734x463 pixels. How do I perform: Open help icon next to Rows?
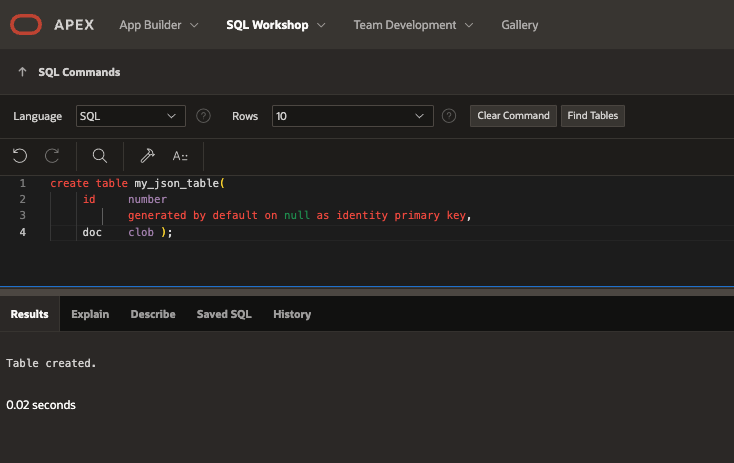tap(449, 116)
